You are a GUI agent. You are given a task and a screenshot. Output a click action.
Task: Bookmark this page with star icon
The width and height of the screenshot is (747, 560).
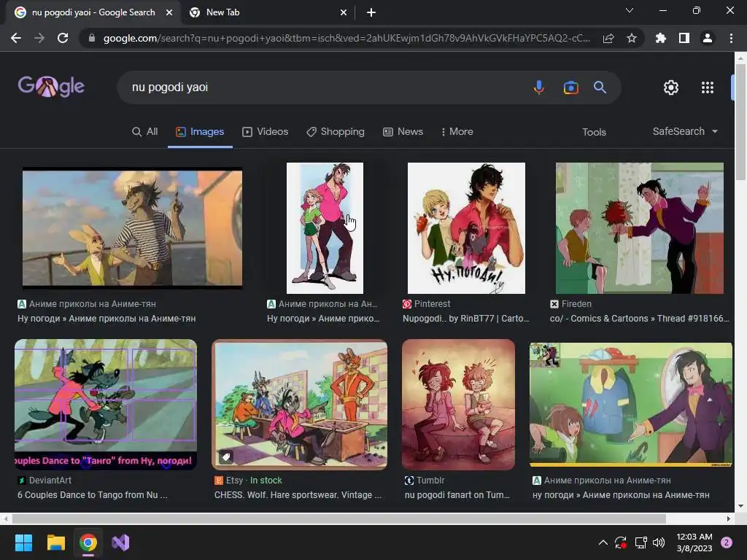tap(632, 38)
